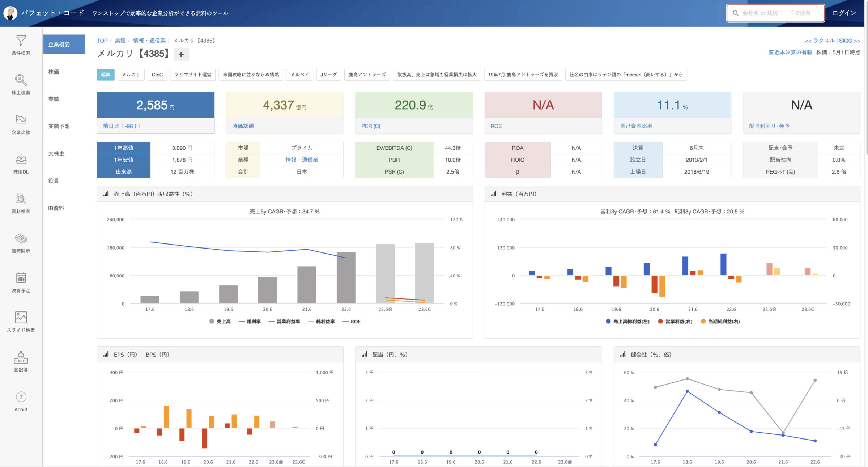The width and height of the screenshot is (868, 467).
Task: Toggle the 売上高 legend item in the chart
Action: 220,322
